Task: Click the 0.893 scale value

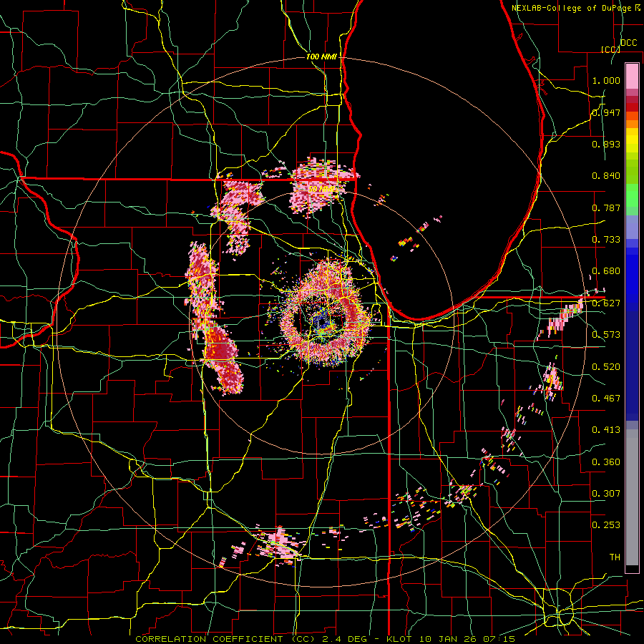Action: coord(606,144)
